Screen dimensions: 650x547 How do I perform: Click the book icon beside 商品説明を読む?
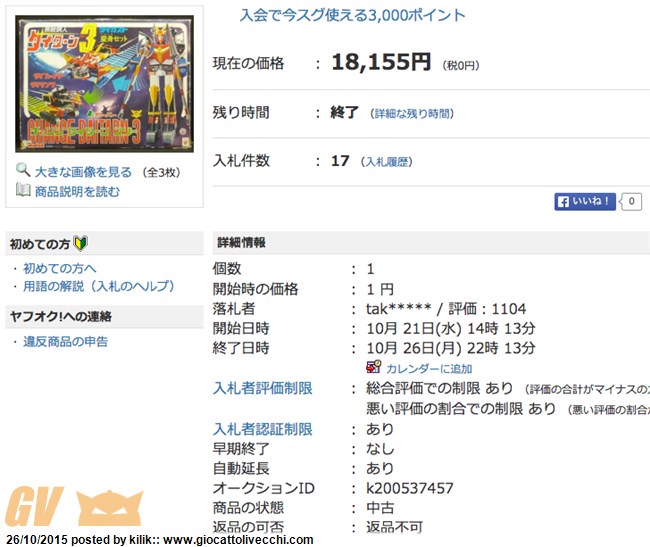click(x=23, y=190)
